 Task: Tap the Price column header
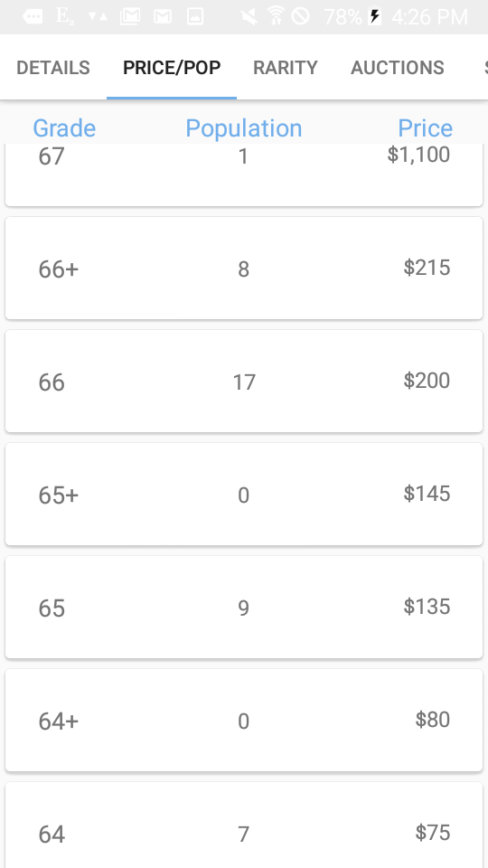click(x=425, y=127)
